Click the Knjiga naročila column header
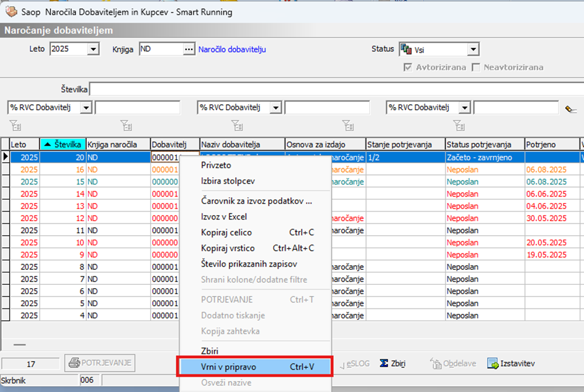The image size is (584, 392). 118,145
